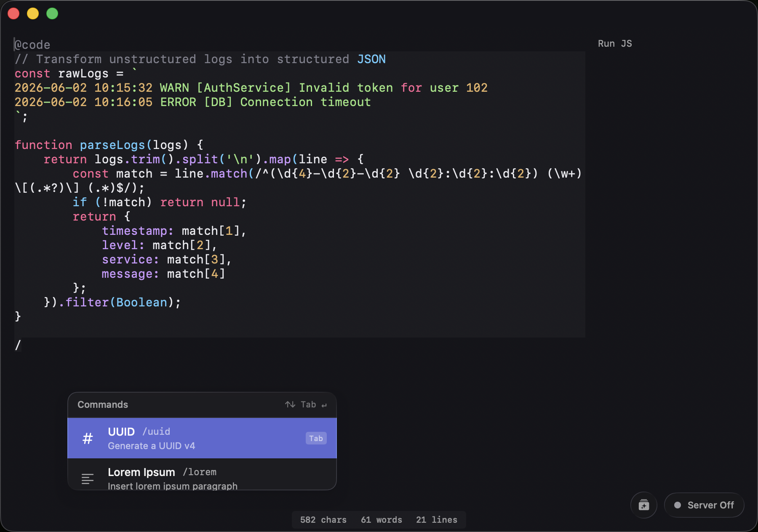Click on 'service: match[3]' line
The image size is (758, 532).
(x=167, y=259)
